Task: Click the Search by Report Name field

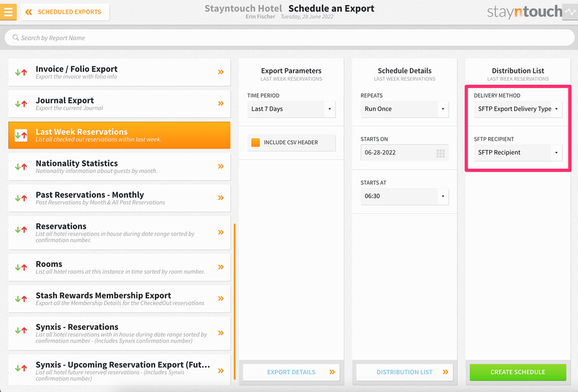Action: 290,38
